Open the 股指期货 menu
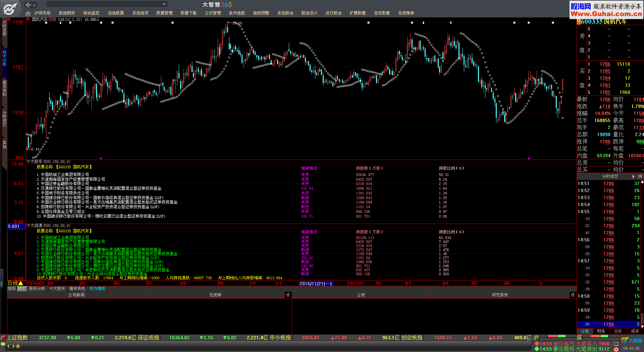Screen dimensions: 644x352 [67, 13]
